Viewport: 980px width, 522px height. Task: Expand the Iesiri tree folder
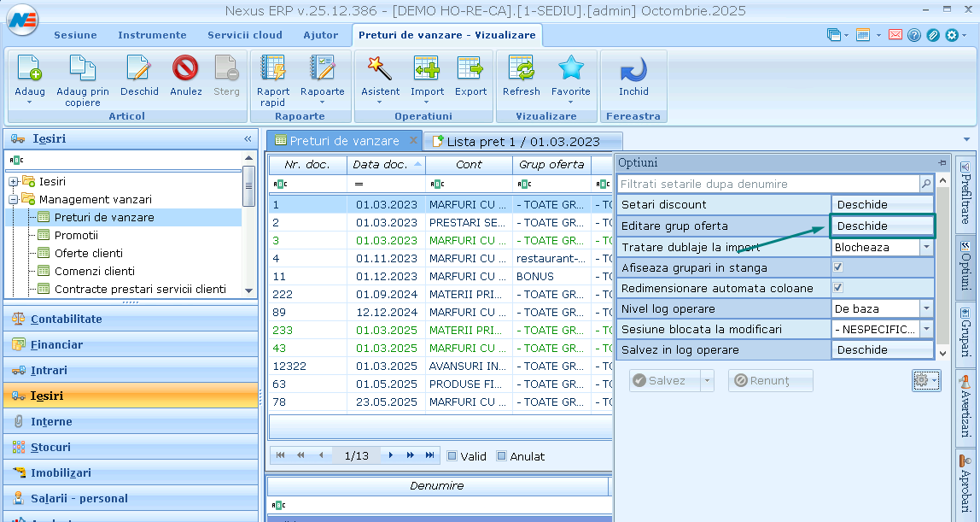click(15, 181)
